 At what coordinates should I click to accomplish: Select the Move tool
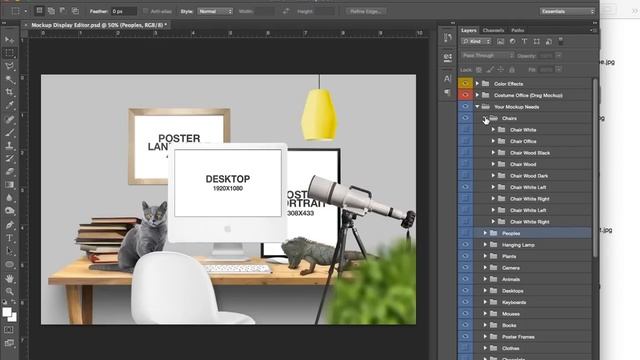tap(9, 40)
